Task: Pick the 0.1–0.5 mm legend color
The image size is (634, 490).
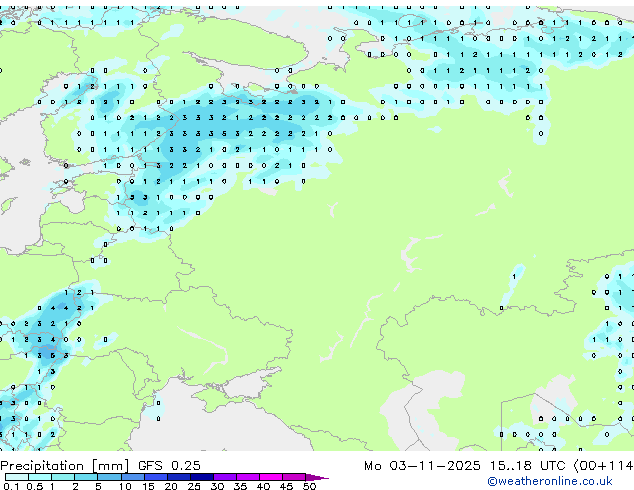Action: [17, 477]
